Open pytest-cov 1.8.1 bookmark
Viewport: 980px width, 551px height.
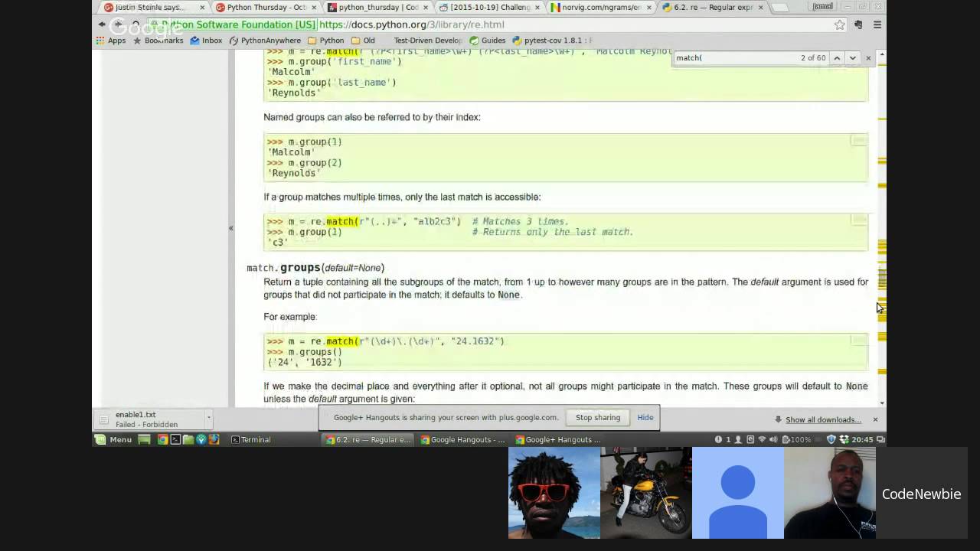tap(553, 41)
